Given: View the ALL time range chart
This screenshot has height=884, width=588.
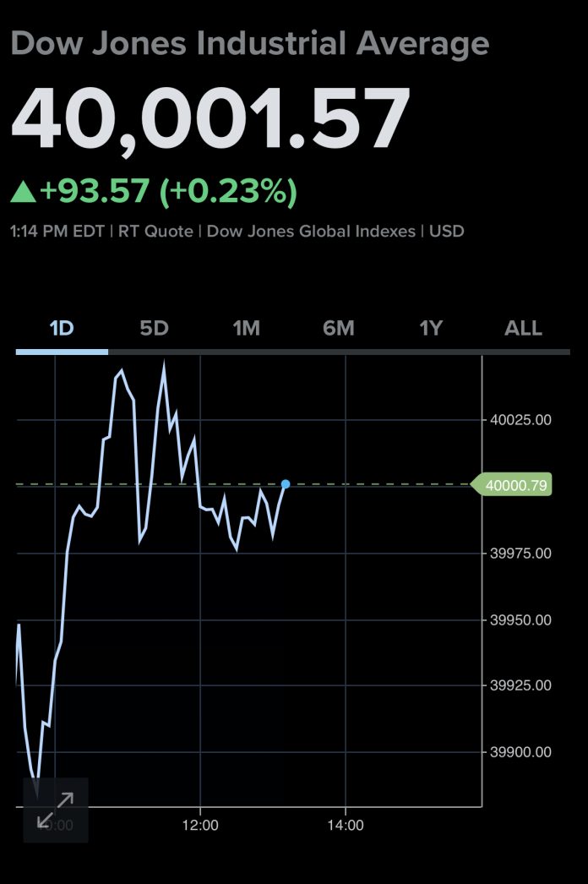Looking at the screenshot, I should [x=523, y=328].
